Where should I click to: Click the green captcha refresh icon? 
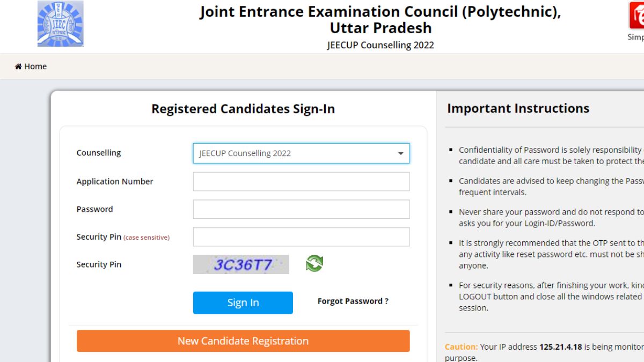click(314, 264)
